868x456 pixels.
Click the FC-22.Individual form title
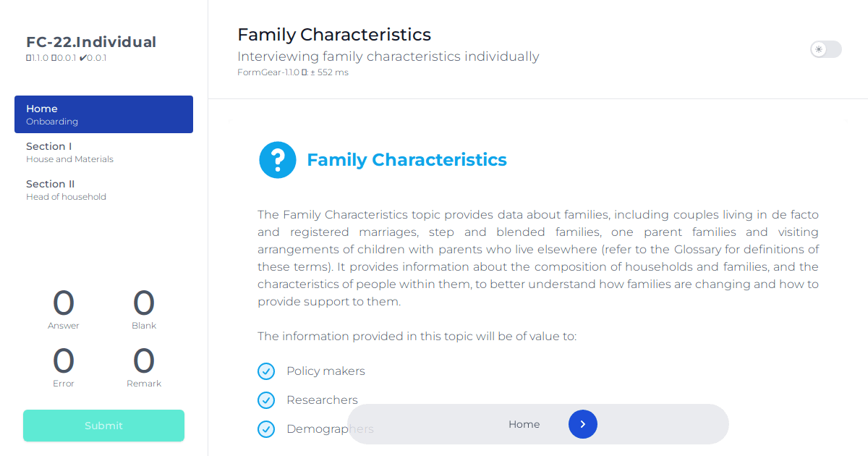pyautogui.click(x=91, y=42)
